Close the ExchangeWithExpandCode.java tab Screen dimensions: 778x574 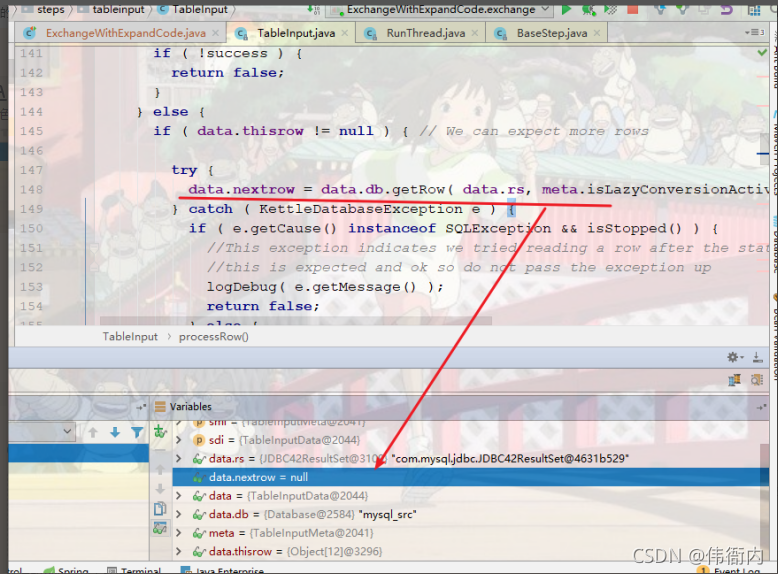pyautogui.click(x=216, y=33)
